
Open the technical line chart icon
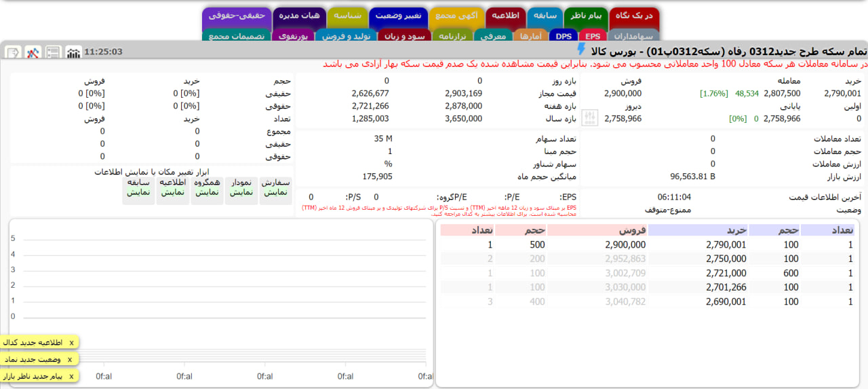pyautogui.click(x=33, y=52)
